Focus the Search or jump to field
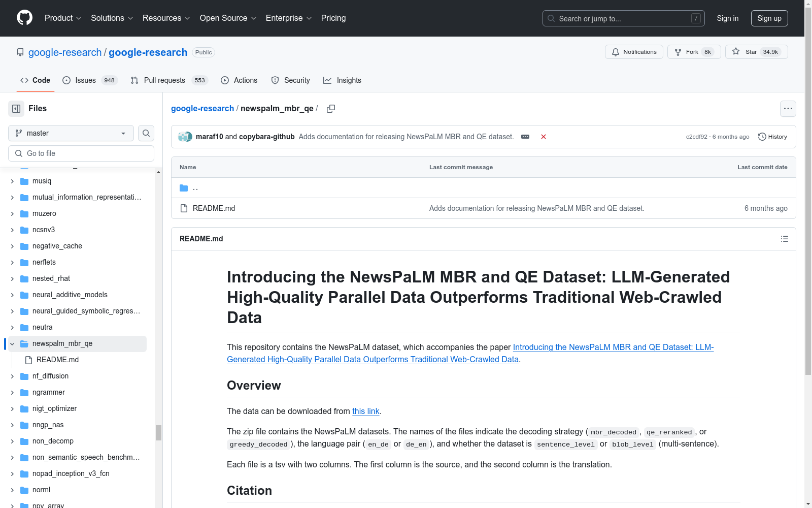 [x=624, y=18]
